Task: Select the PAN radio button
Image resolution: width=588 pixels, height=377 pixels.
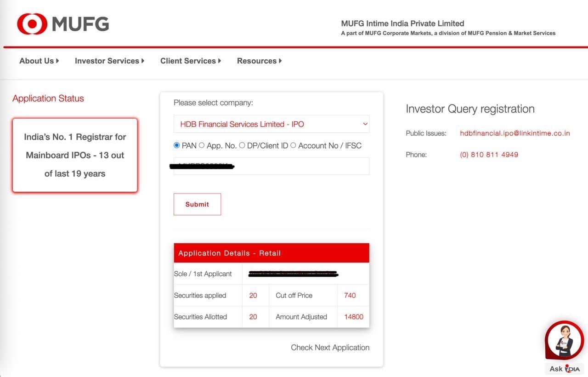Action: [x=176, y=145]
